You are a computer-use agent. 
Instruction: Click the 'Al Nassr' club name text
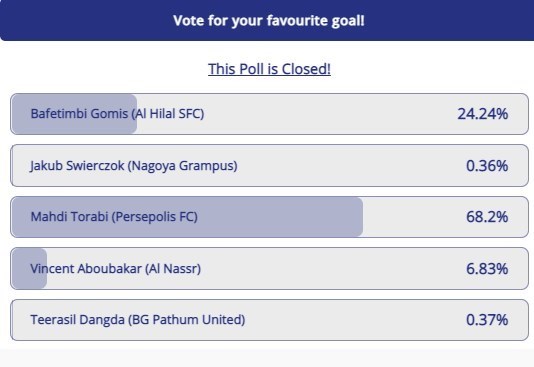(173, 269)
